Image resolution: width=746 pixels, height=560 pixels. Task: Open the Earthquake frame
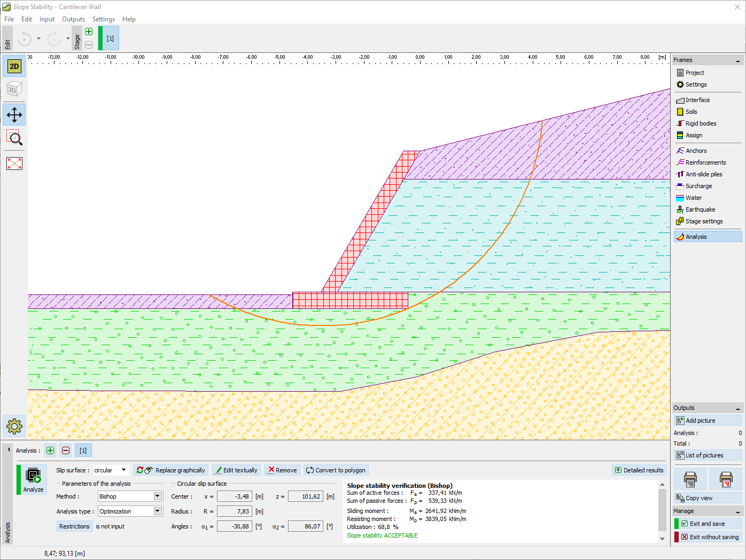coord(700,209)
